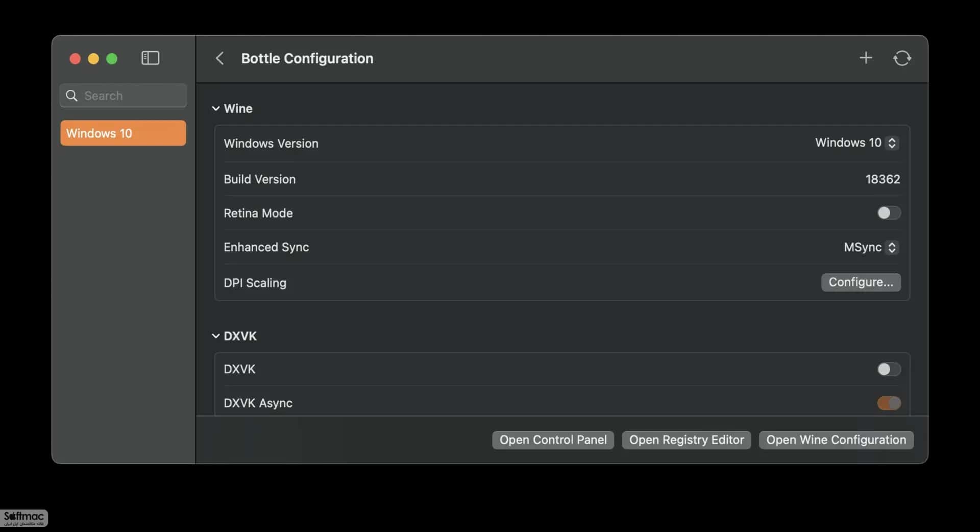Click the search magnifier icon
The height and width of the screenshot is (532, 980).
tap(71, 95)
